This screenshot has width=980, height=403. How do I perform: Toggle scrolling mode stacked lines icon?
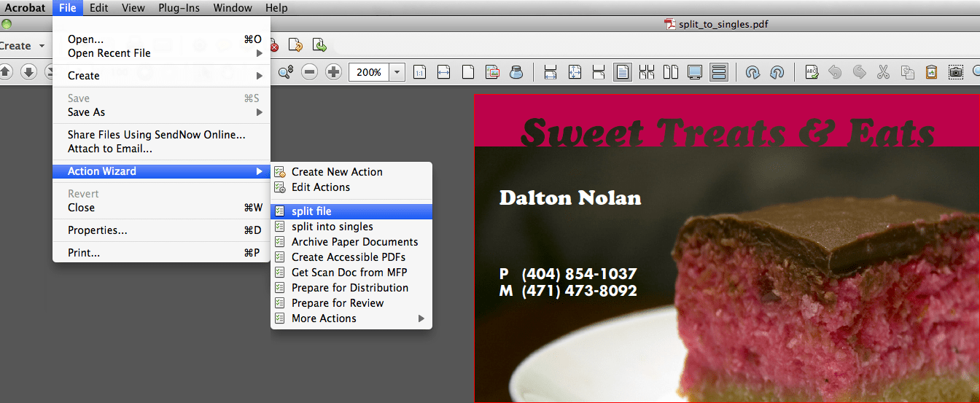click(719, 72)
